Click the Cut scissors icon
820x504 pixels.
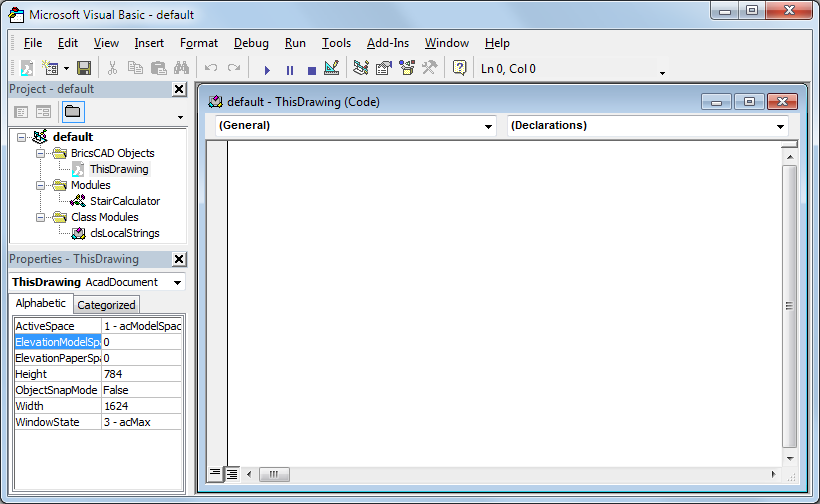point(112,68)
